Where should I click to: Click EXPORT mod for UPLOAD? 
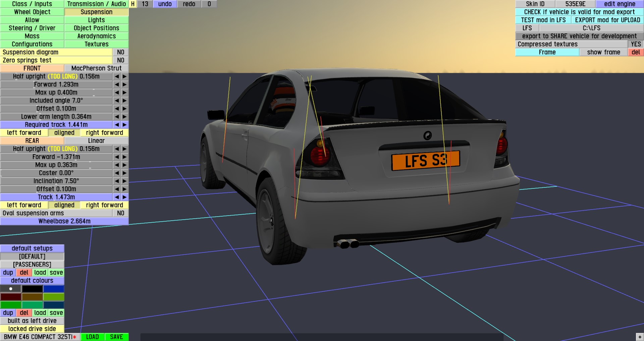pyautogui.click(x=608, y=20)
